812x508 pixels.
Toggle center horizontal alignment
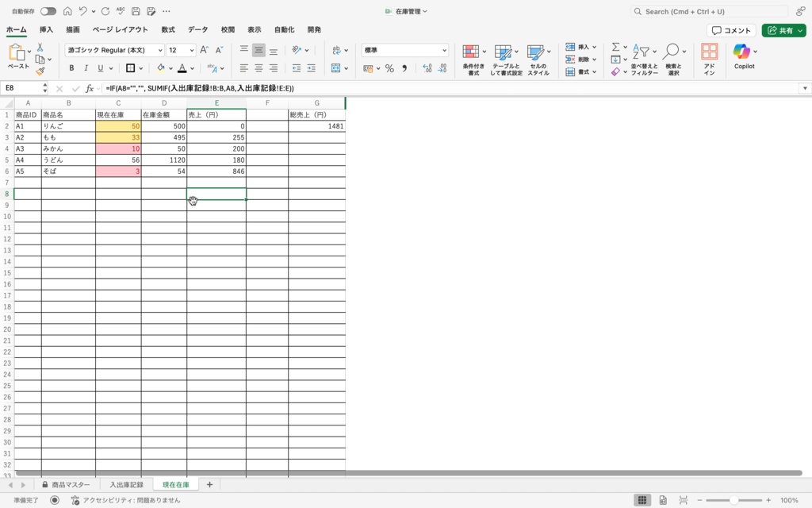(259, 68)
